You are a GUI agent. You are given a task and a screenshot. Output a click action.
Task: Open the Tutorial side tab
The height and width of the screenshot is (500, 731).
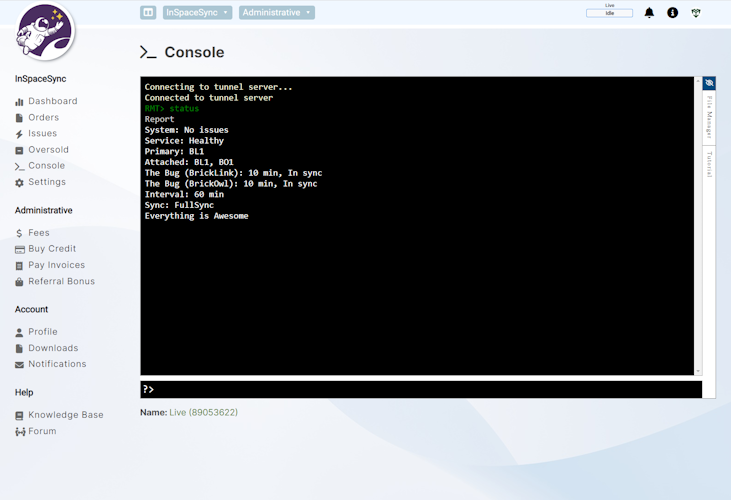tap(709, 164)
